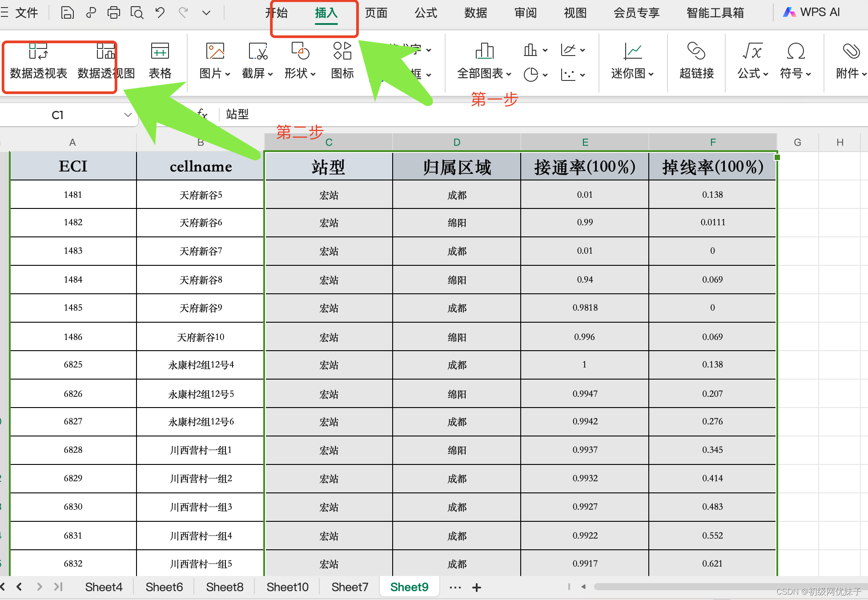Viewport: 868px width, 600px height.
Task: Add a new sheet with plus button
Action: tap(477, 588)
